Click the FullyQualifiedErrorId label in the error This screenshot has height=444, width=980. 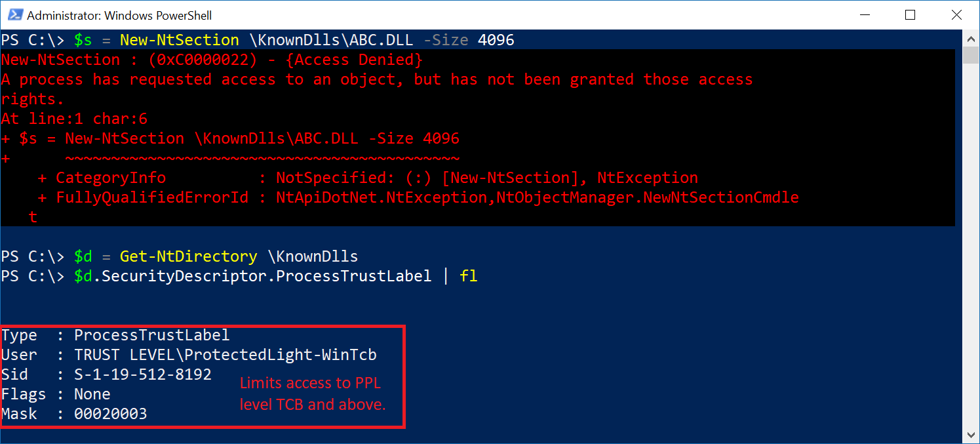point(152,197)
